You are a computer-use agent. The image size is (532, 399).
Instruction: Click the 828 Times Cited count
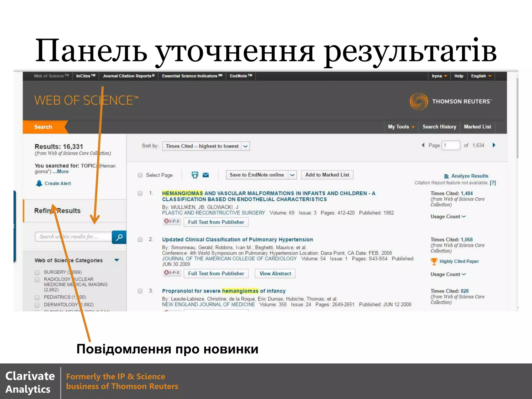click(x=464, y=291)
